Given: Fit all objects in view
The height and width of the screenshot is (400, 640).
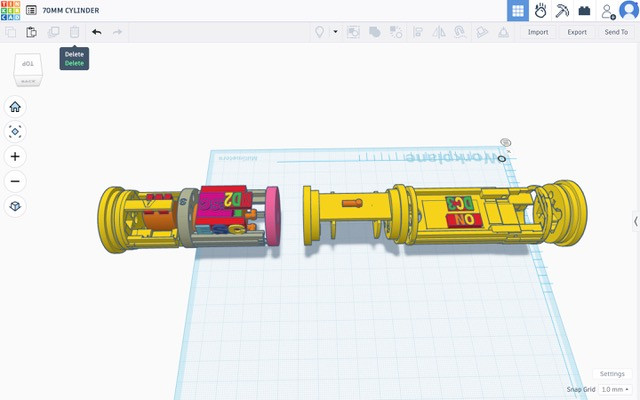Looking at the screenshot, I should click(x=15, y=132).
